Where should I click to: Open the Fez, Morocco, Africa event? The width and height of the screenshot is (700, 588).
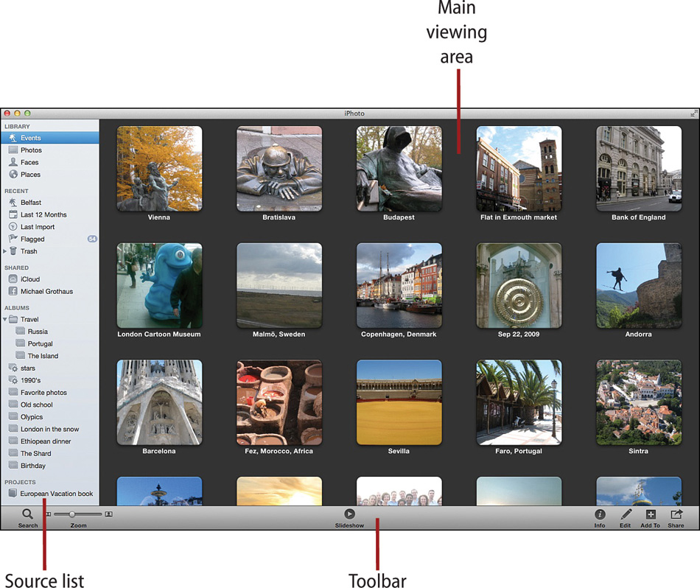(279, 402)
